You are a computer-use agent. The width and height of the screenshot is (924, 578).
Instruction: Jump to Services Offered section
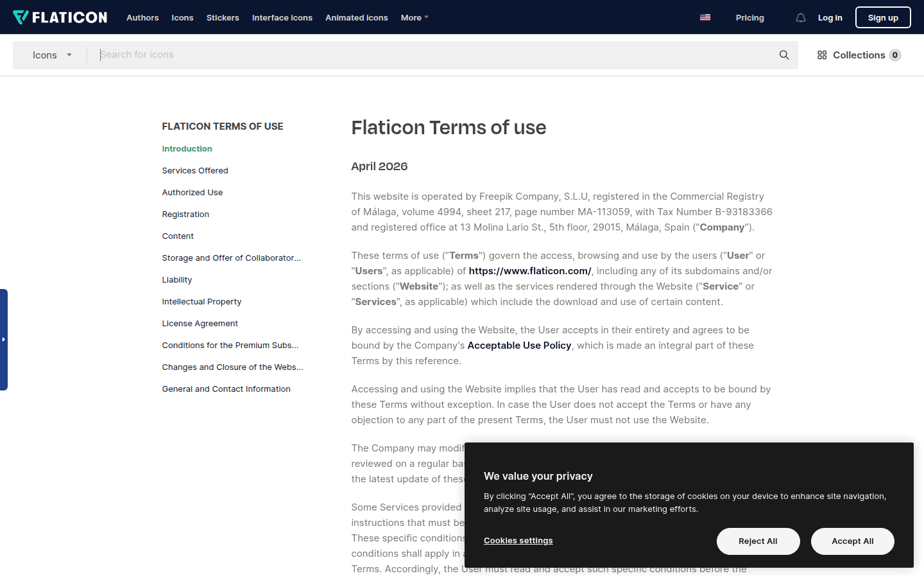[x=195, y=170]
